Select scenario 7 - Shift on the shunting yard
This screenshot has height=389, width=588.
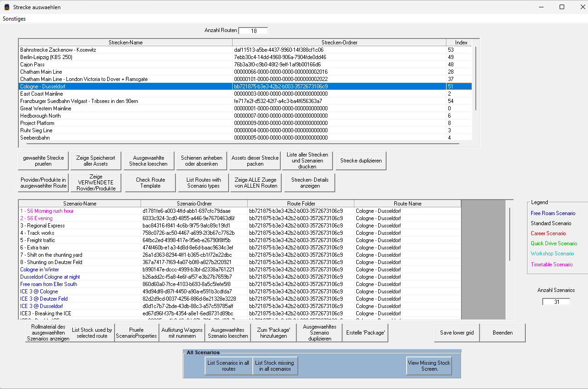click(x=240, y=255)
